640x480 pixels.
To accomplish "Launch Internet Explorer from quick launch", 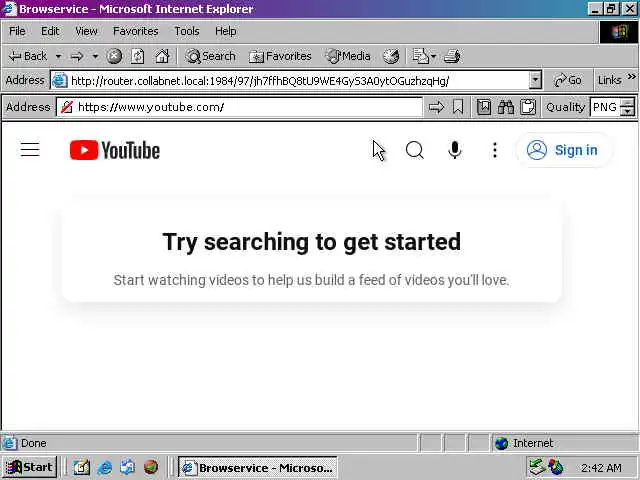I will pyautogui.click(x=104, y=467).
